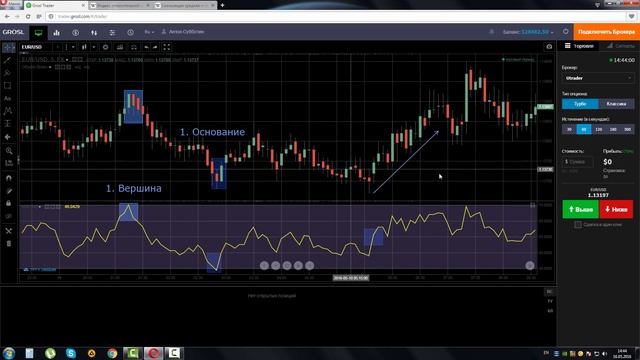The image size is (640, 360).
Task: Open the up-down arrows trades section
Action: 94,32
